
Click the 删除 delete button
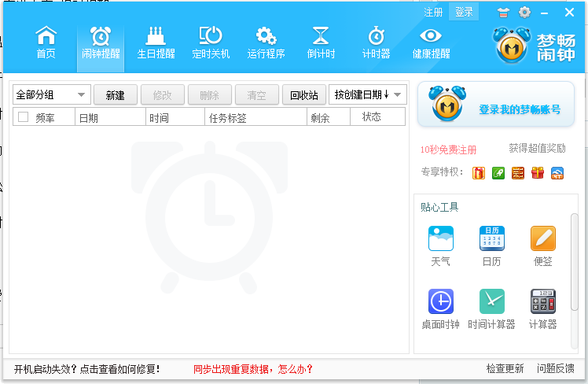click(x=209, y=95)
